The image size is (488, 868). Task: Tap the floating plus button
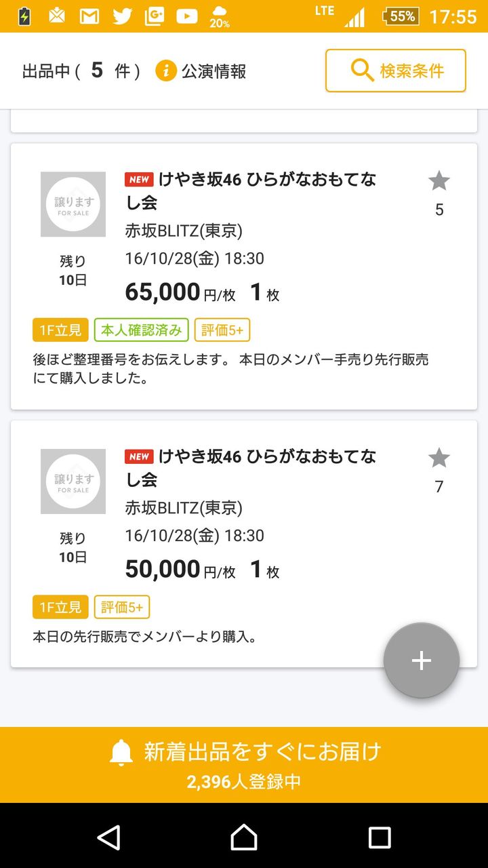pyautogui.click(x=422, y=660)
